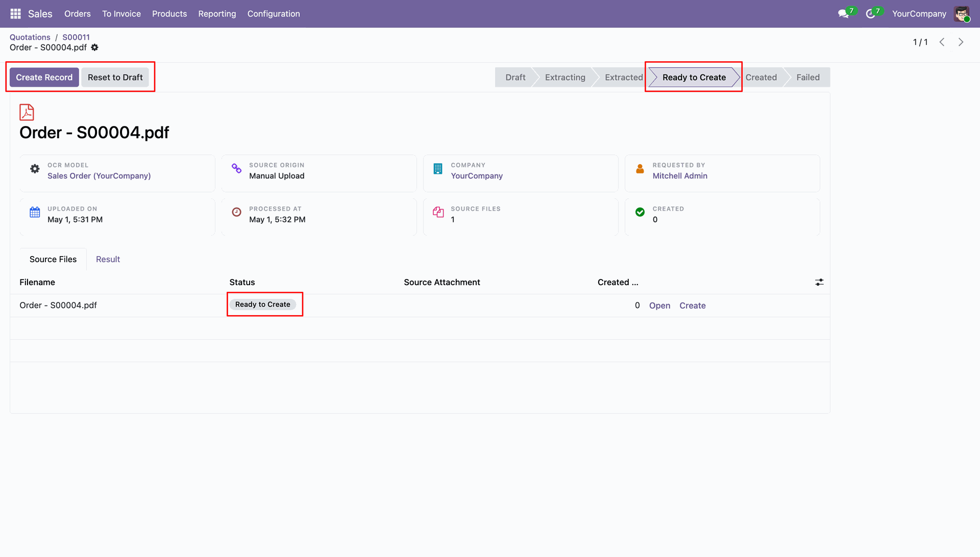Image resolution: width=980 pixels, height=557 pixels.
Task: Open the Products menu
Action: coord(169,14)
